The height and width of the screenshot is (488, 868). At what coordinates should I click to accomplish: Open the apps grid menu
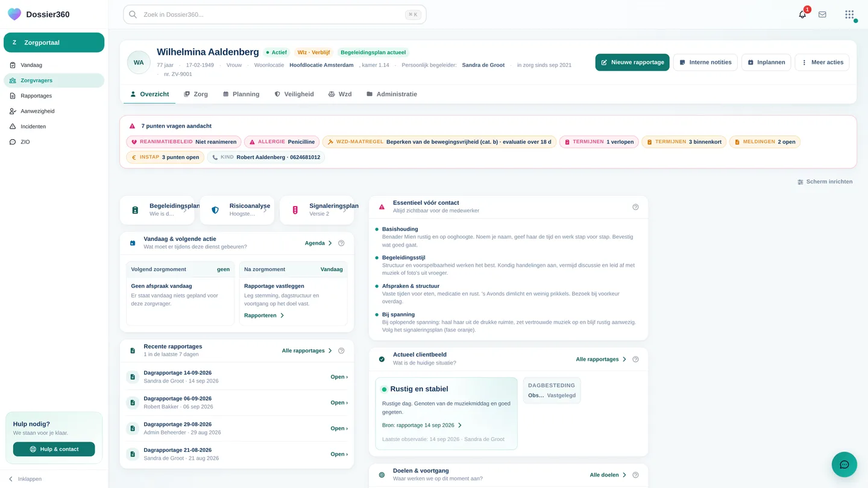pos(849,14)
